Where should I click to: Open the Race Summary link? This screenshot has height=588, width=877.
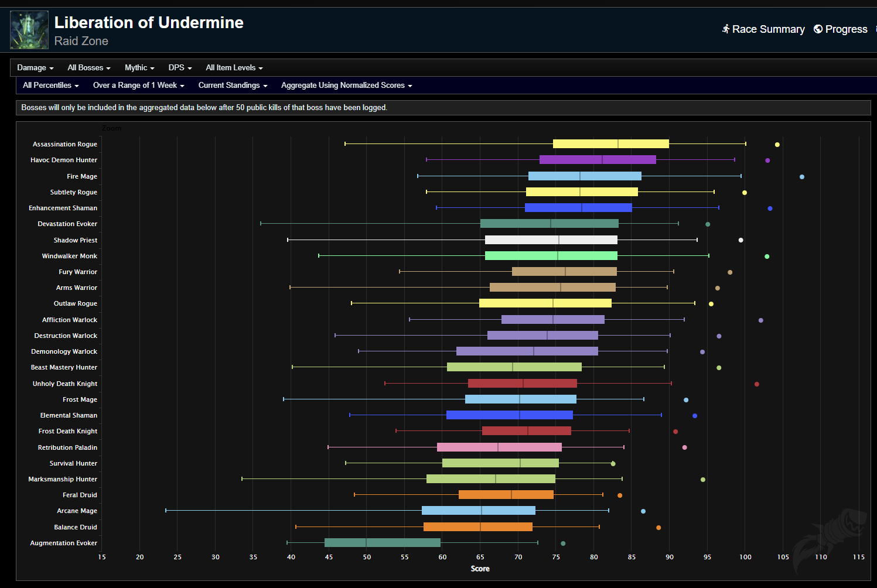point(768,29)
